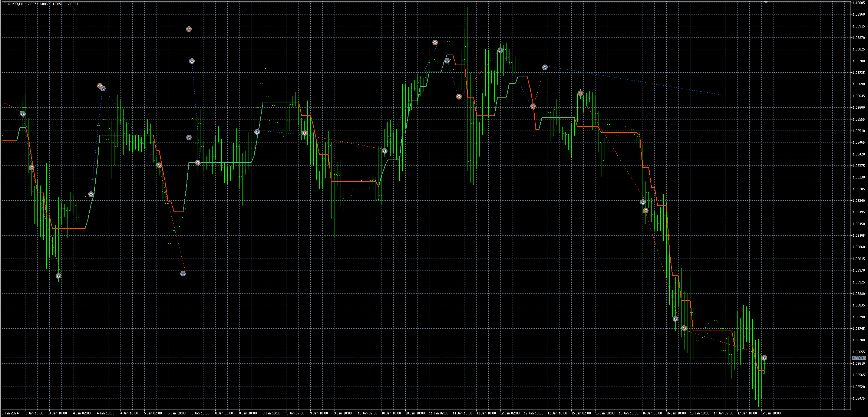Click the '4 Jan 18:00' time label
This screenshot has height=417, width=868.
click(129, 413)
